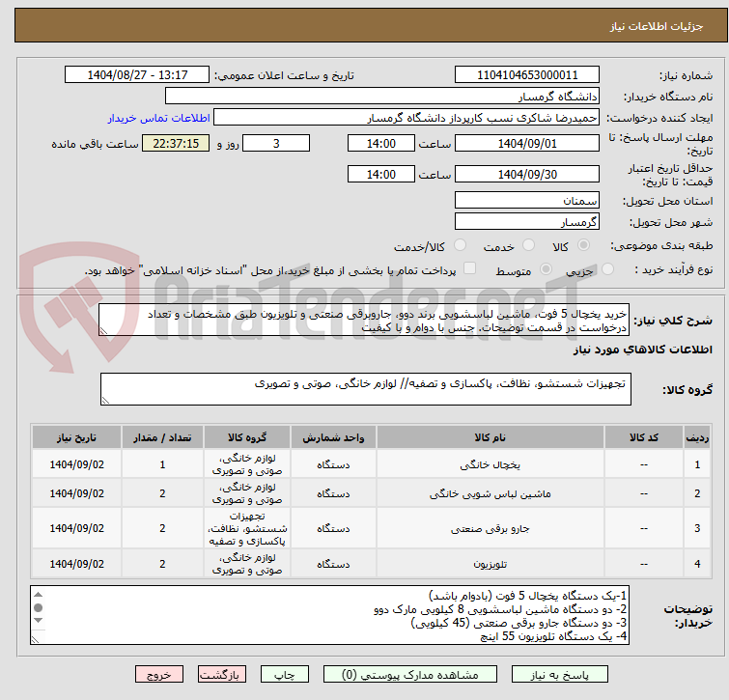Click scroll up arrow in buyer notes
The width and height of the screenshot is (729, 700).
click(38, 595)
